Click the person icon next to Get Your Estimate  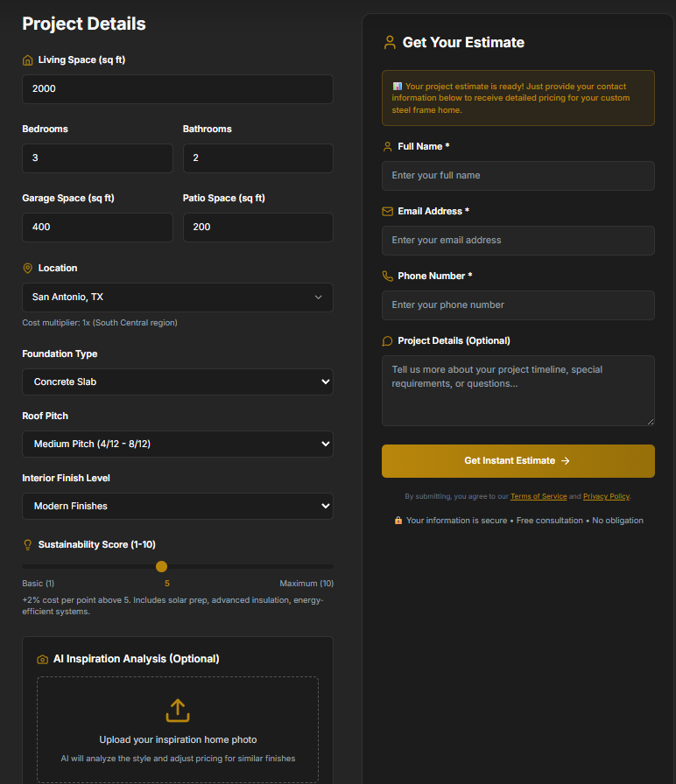coord(390,42)
